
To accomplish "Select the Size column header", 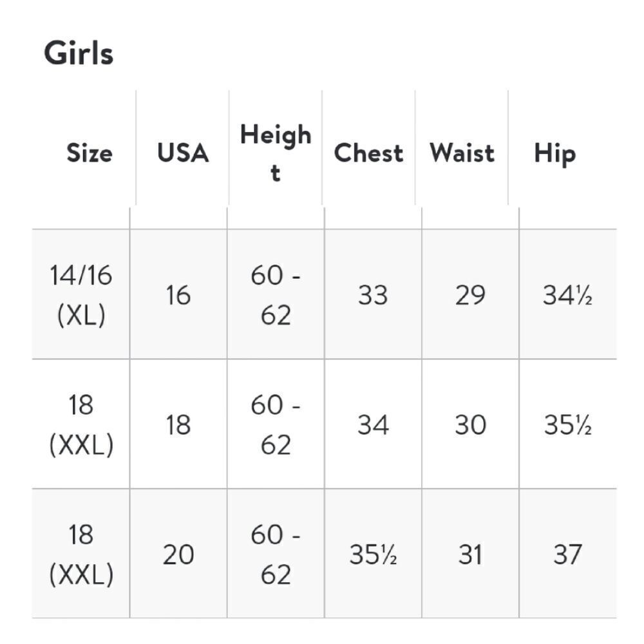I will click(90, 153).
